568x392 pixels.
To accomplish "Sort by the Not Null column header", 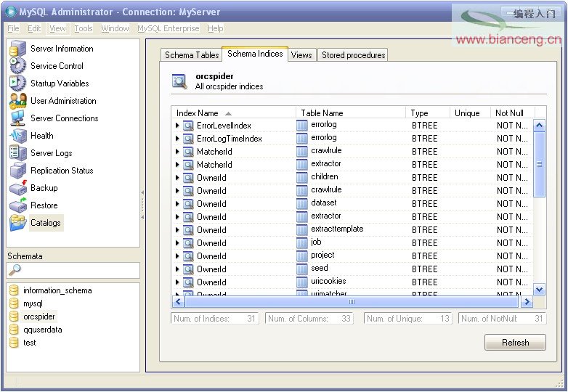I will click(x=512, y=113).
